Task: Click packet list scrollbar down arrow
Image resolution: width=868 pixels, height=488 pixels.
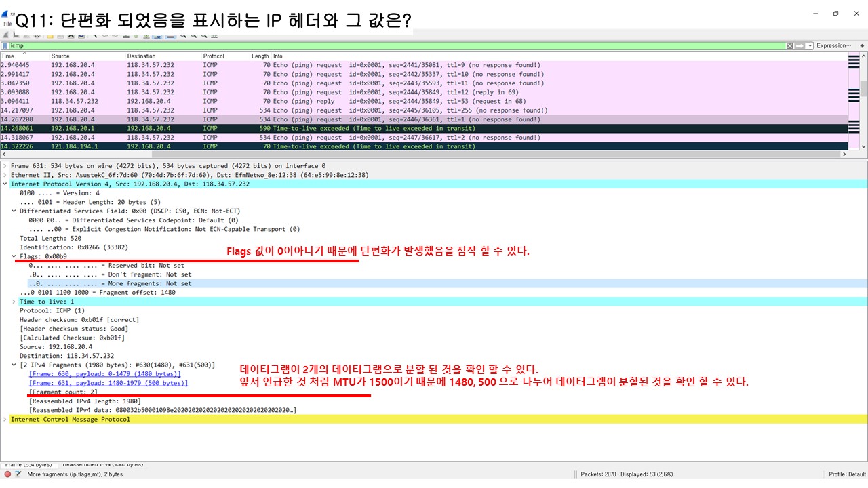Action: point(863,146)
